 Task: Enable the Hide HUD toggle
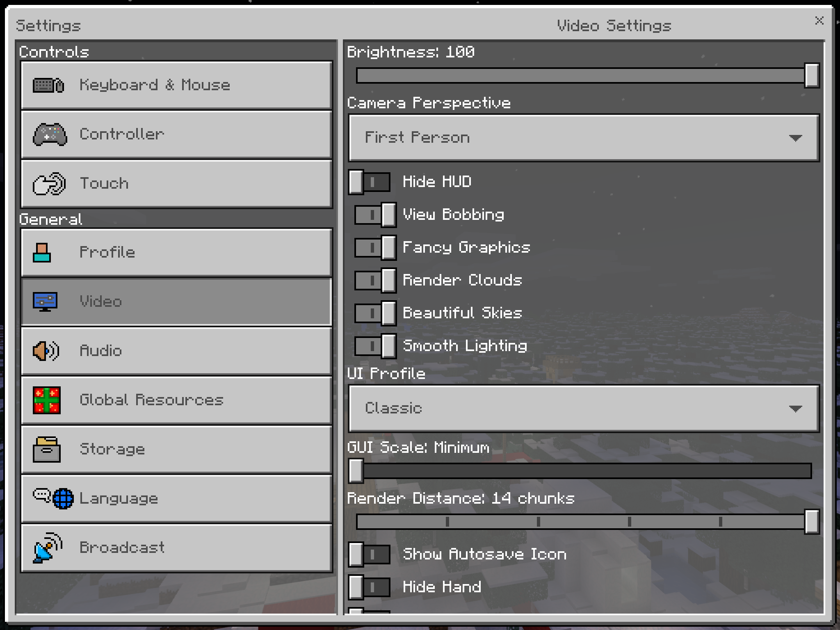369,182
